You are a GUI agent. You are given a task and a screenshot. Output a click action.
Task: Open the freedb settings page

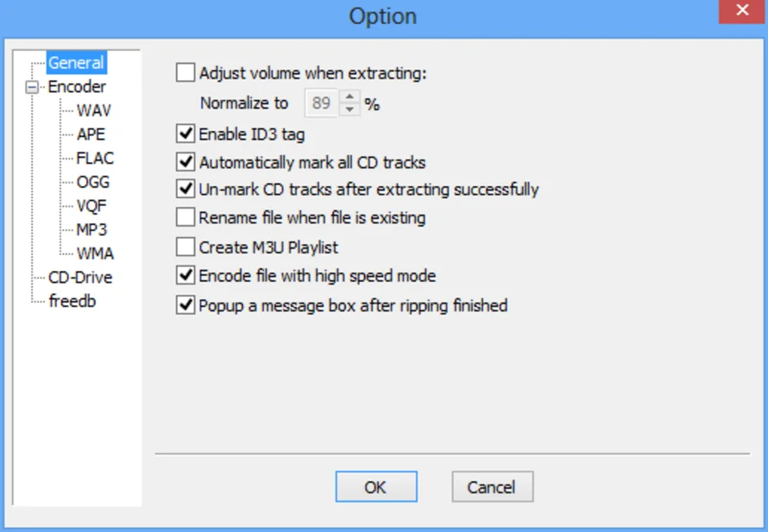72,301
